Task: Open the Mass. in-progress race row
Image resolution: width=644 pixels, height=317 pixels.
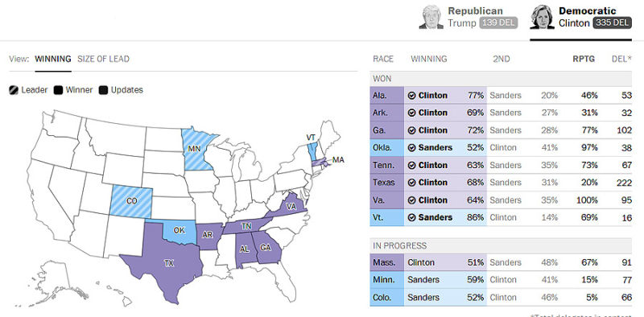Action: [x=501, y=262]
